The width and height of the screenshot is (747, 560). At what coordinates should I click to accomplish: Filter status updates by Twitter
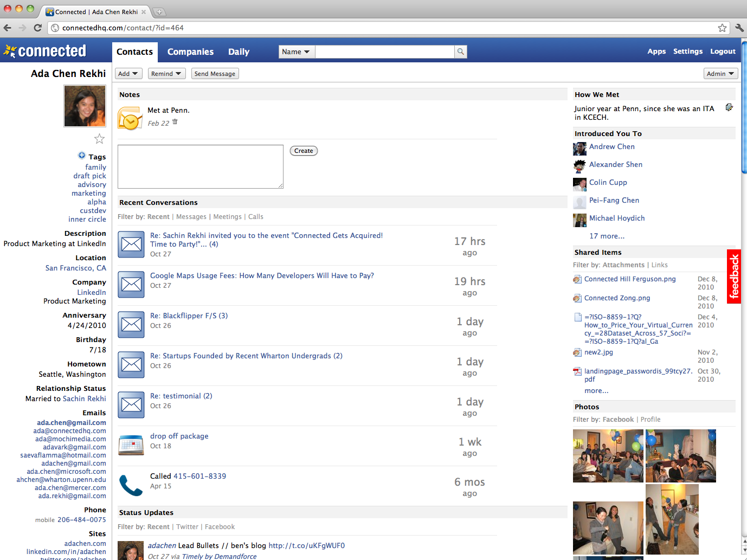[x=188, y=527]
